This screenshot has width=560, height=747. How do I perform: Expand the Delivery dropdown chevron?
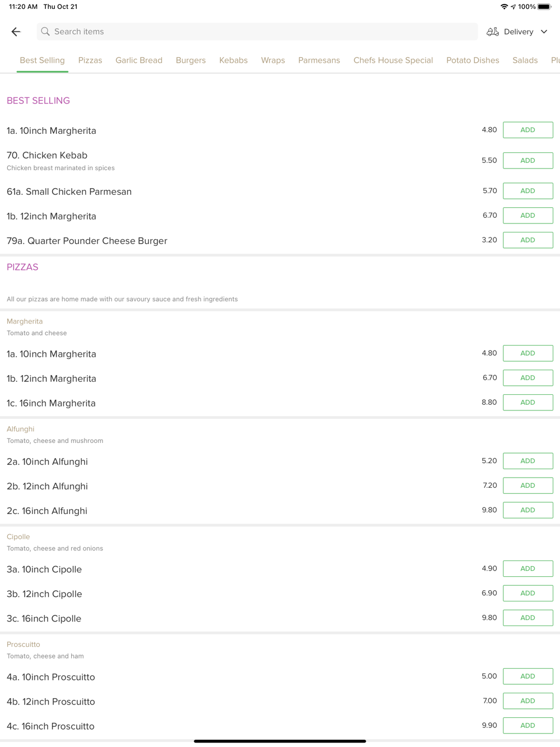[544, 32]
